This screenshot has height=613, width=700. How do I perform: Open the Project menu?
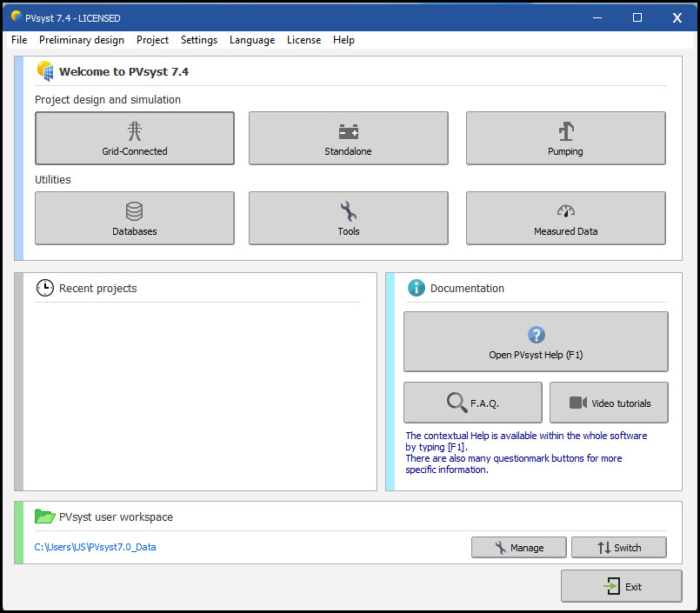point(153,40)
